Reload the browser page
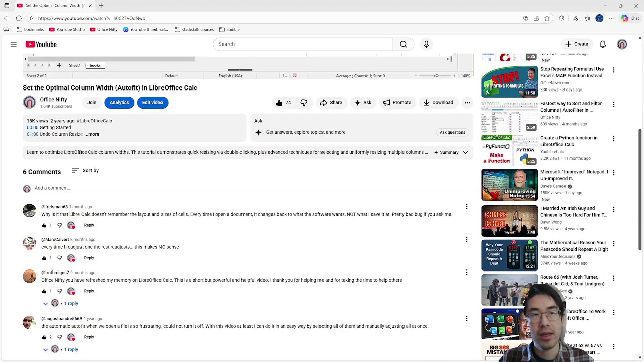 (19, 18)
